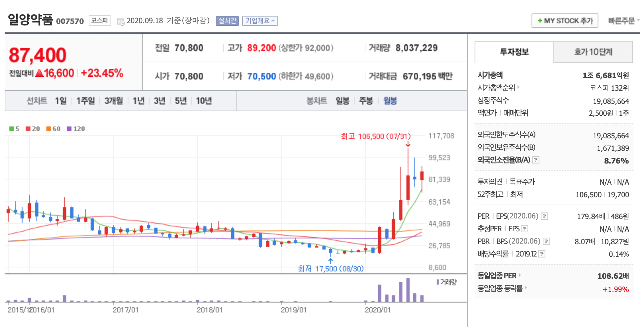Click the orange 60-day moving average legend swatch

pyautogui.click(x=49, y=129)
